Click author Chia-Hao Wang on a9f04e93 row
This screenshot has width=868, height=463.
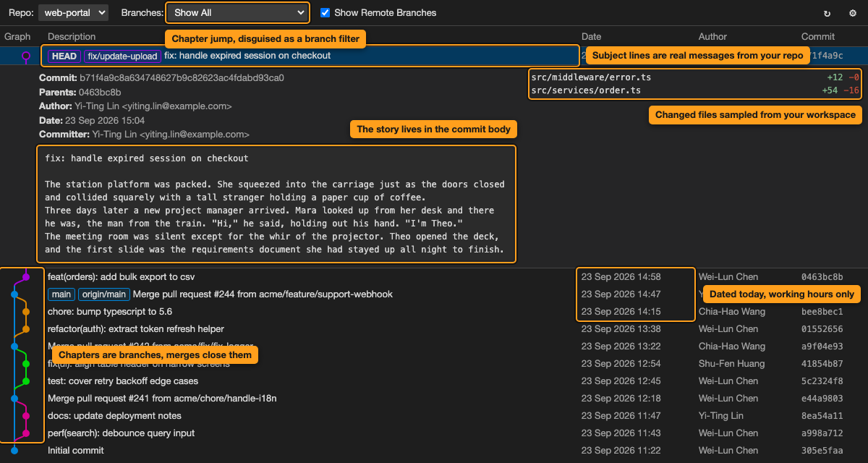pyautogui.click(x=732, y=347)
